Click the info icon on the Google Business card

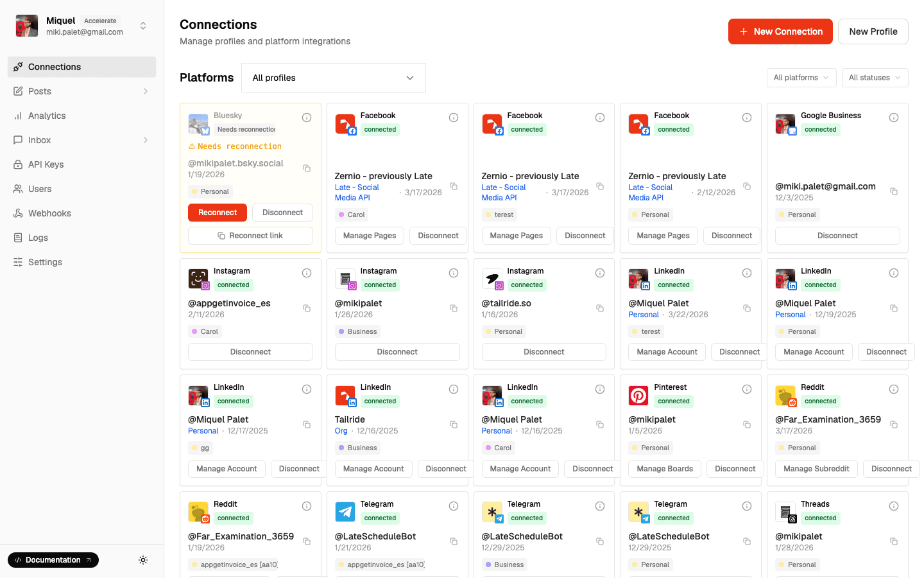[894, 118]
